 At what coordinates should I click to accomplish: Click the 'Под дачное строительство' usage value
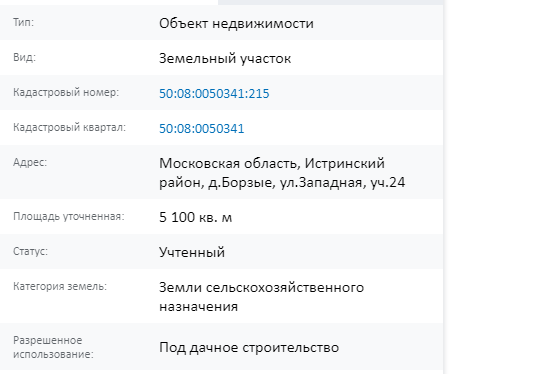pos(249,347)
